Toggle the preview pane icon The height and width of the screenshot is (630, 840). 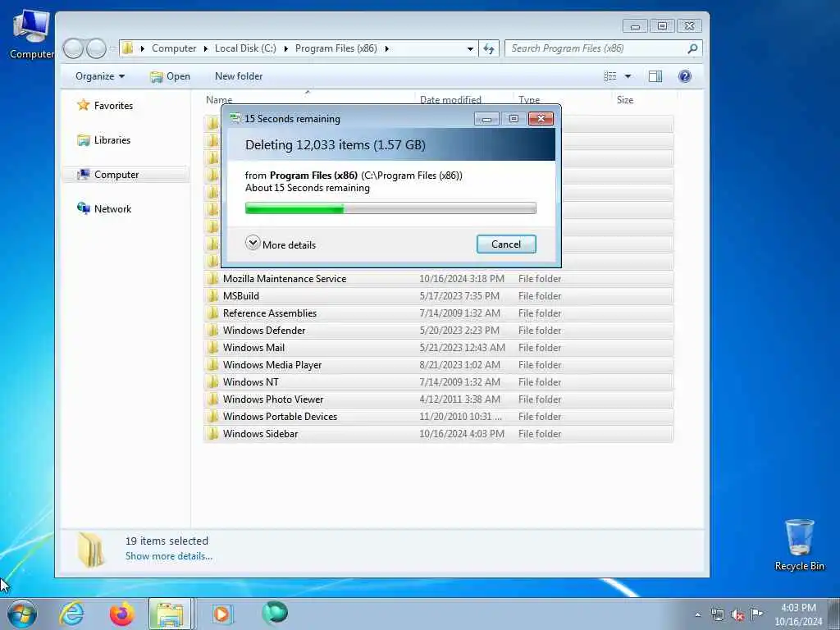point(655,76)
